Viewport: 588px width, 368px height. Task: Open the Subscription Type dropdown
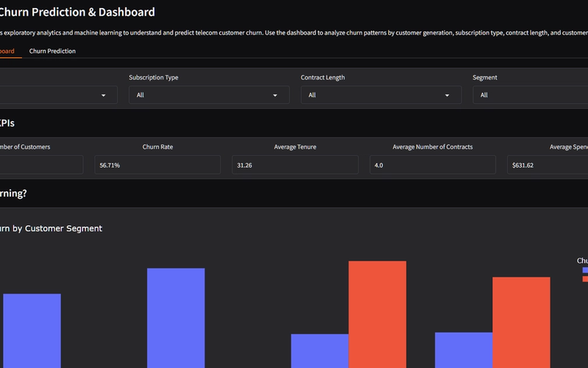[x=209, y=95]
